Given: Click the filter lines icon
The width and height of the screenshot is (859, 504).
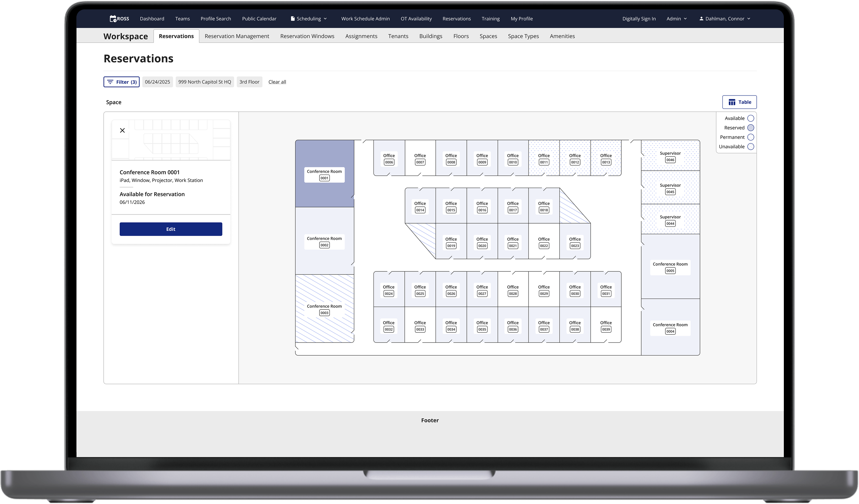Looking at the screenshot, I should (110, 82).
